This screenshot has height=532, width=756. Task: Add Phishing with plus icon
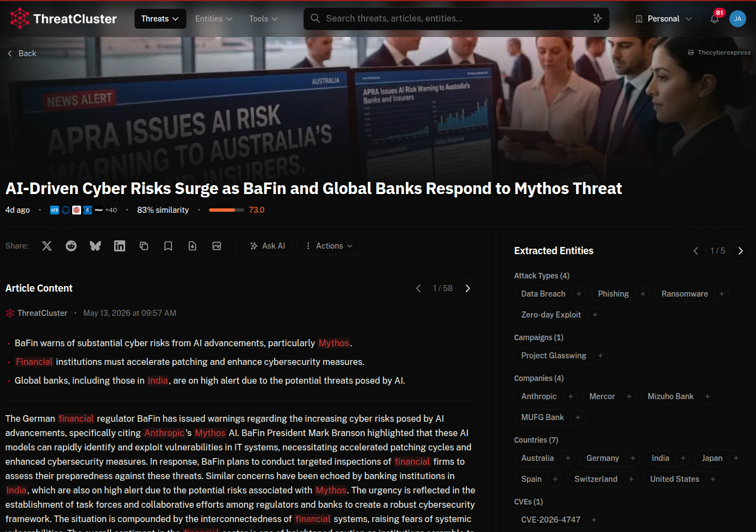(643, 294)
